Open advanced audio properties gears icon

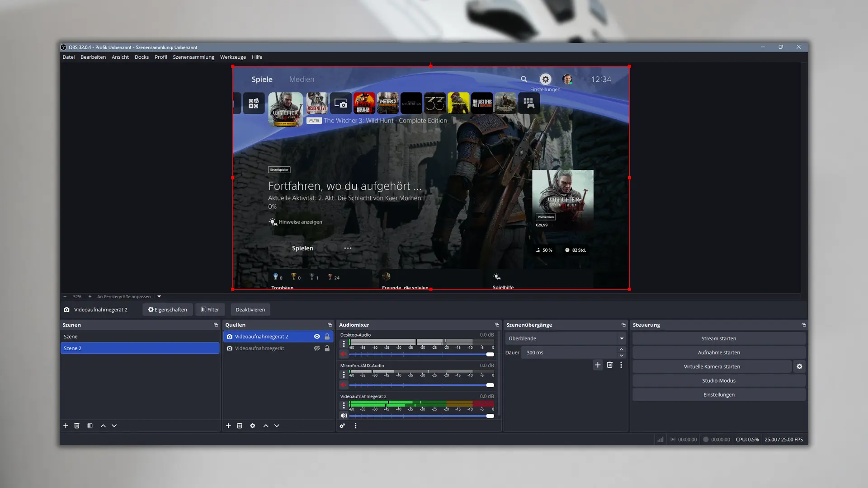point(343,426)
